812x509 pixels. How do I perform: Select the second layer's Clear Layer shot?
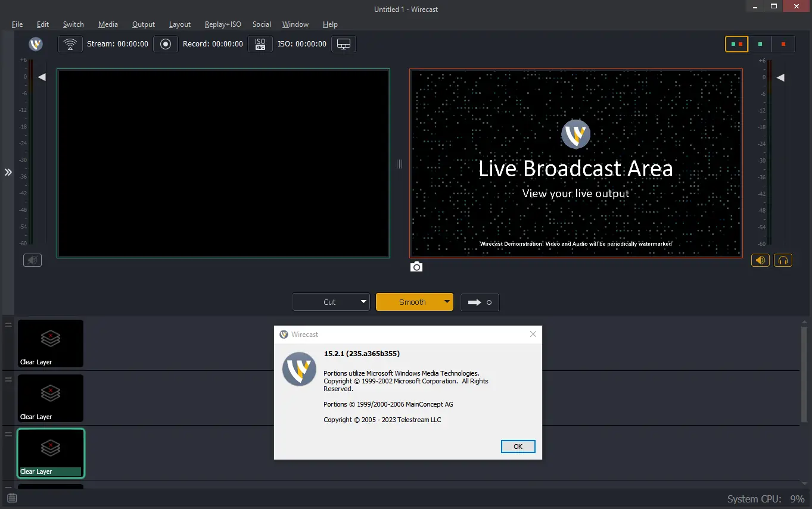pyautogui.click(x=51, y=398)
